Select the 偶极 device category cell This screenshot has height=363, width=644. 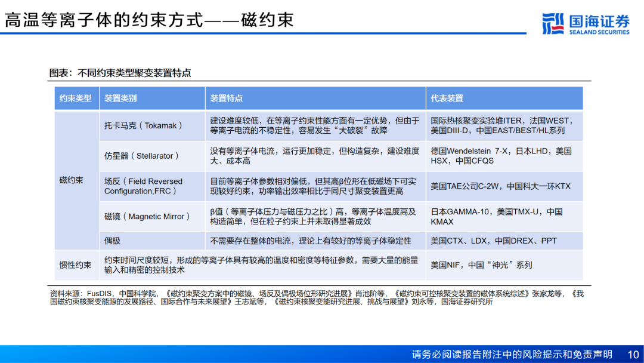[x=153, y=241]
